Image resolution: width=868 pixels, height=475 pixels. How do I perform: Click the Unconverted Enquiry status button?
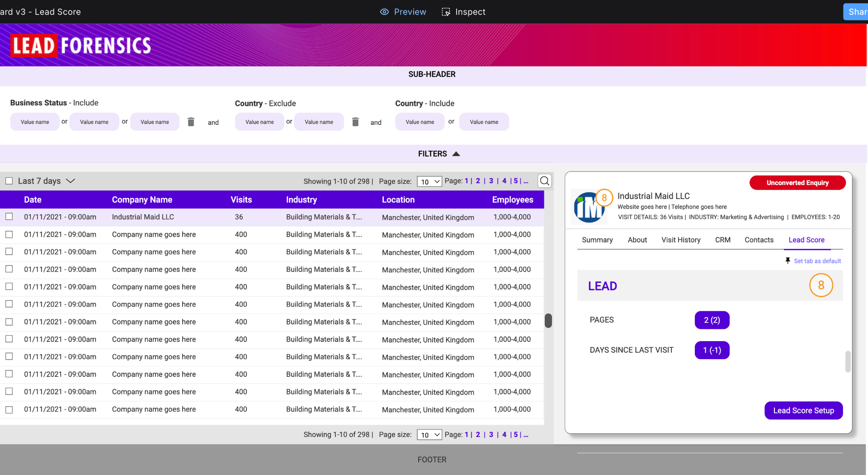(797, 183)
